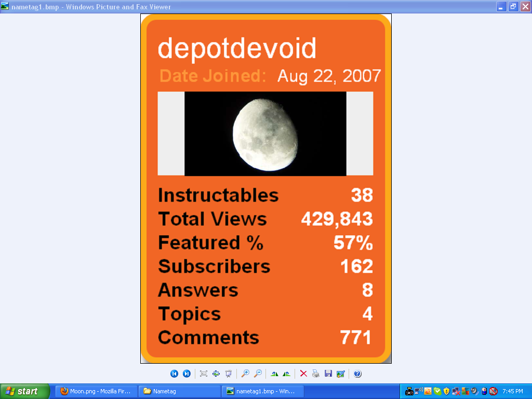Go to the previous image

click(175, 374)
